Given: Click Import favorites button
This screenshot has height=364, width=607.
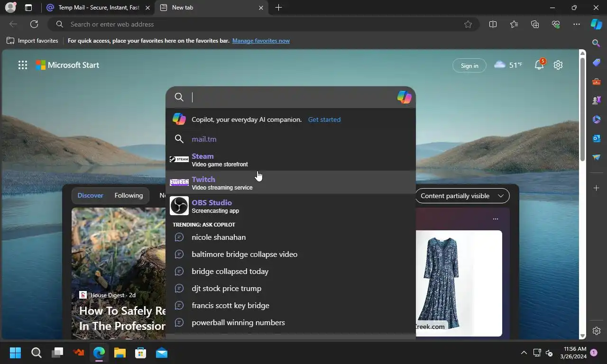Looking at the screenshot, I should pos(32,41).
